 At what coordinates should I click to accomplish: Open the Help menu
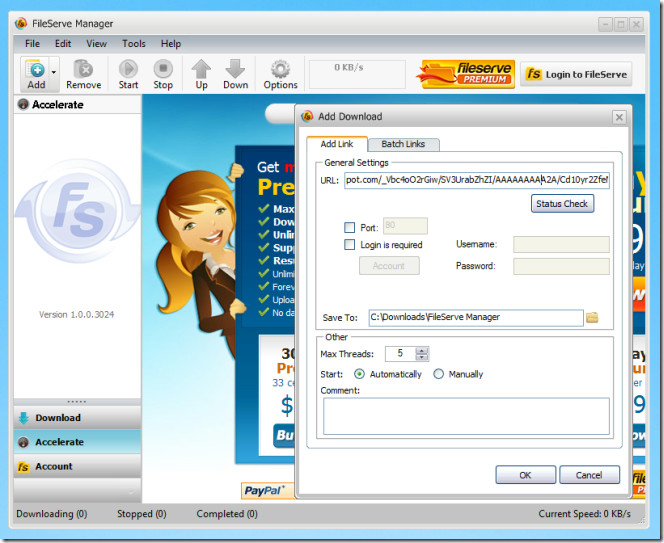click(171, 44)
